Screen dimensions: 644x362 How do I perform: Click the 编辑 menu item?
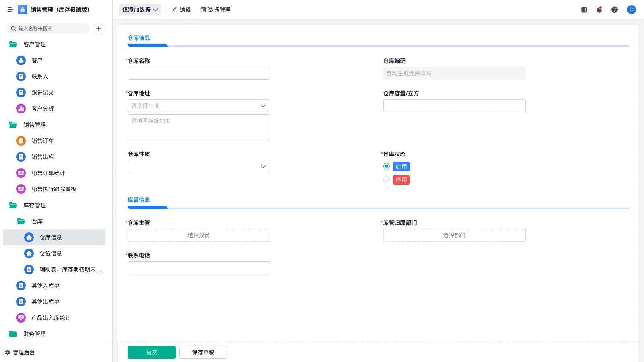[x=182, y=10]
